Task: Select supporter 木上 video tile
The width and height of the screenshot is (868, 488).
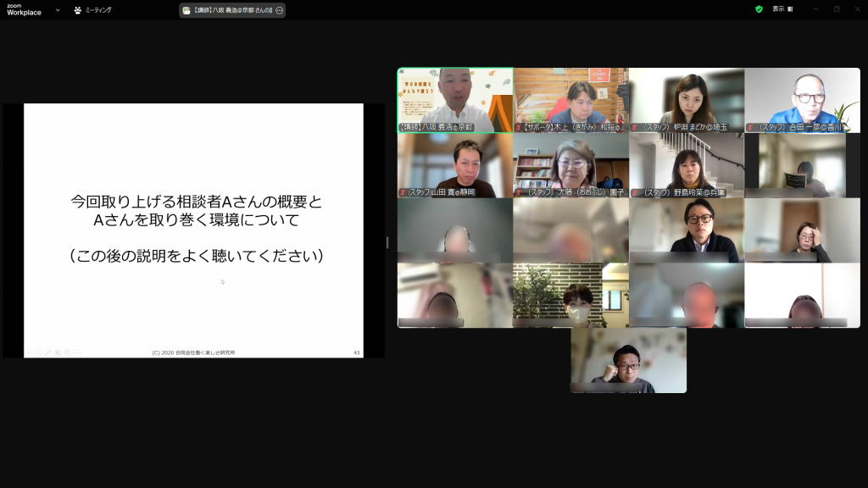Action: click(x=570, y=100)
